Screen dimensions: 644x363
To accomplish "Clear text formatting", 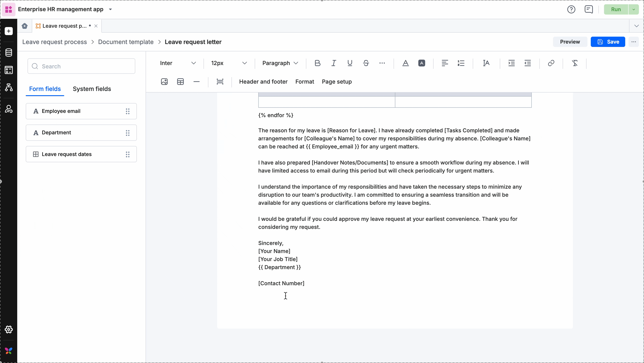I will (575, 63).
